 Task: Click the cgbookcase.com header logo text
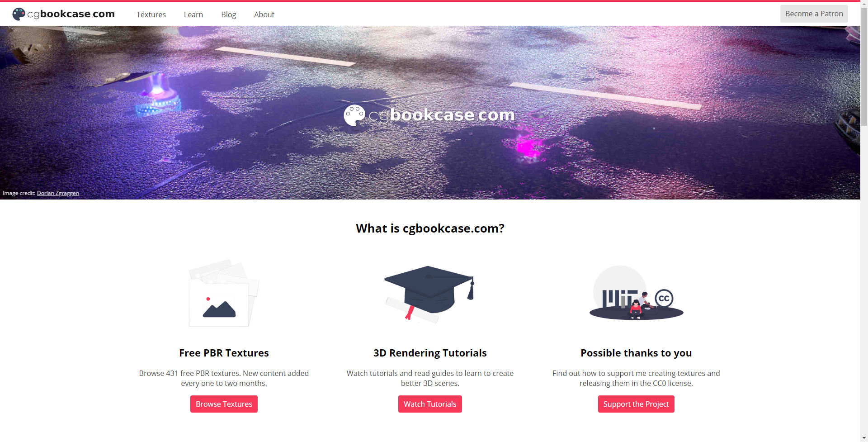point(71,14)
